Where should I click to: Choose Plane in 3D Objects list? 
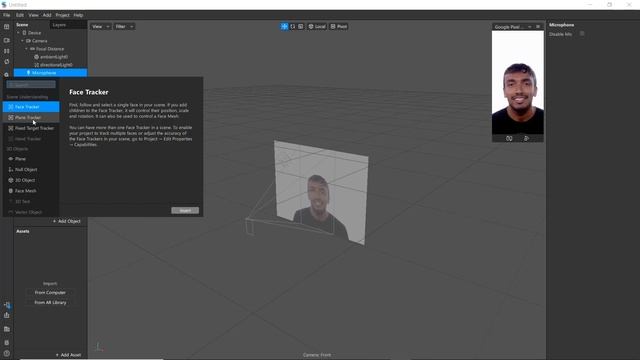(x=31, y=159)
